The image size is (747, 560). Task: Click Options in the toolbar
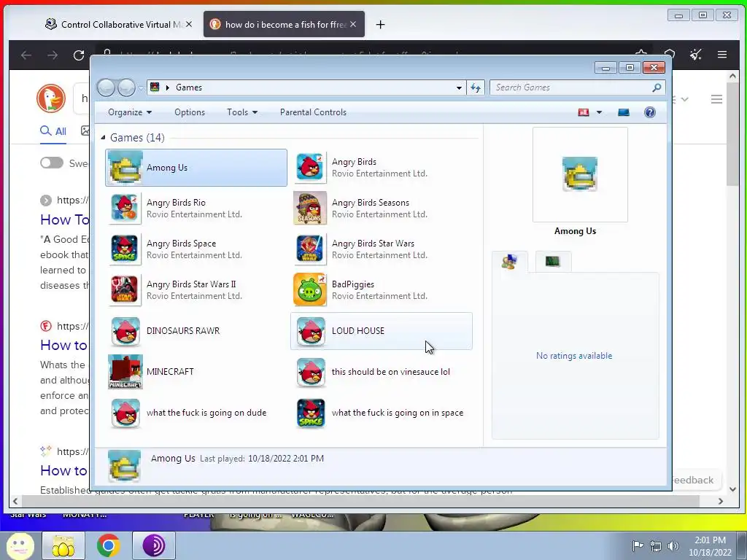(x=190, y=112)
